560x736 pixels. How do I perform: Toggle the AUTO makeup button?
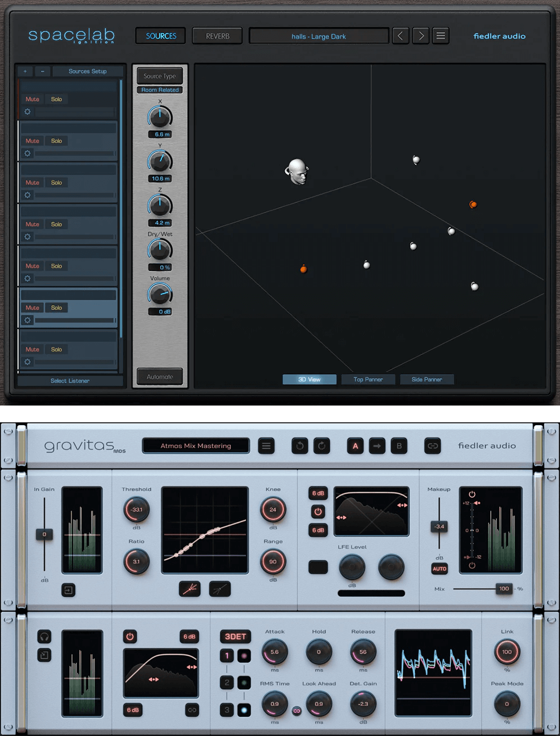(x=440, y=569)
